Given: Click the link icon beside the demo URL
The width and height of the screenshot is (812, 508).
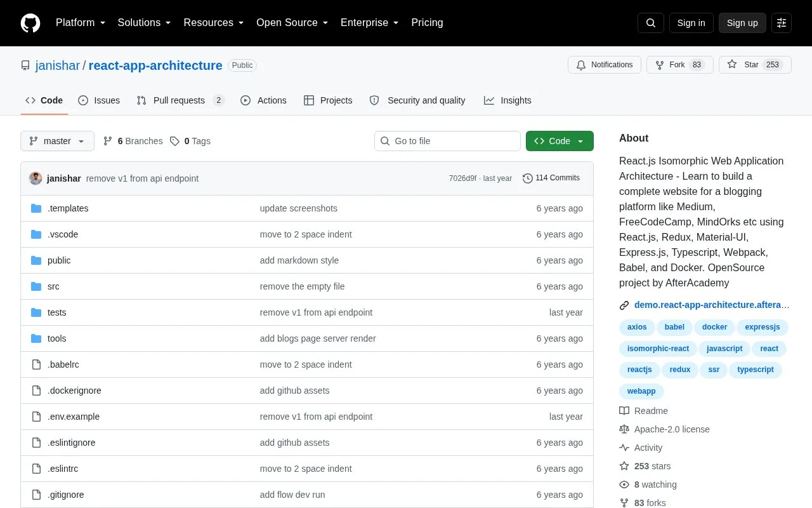Looking at the screenshot, I should (x=624, y=305).
